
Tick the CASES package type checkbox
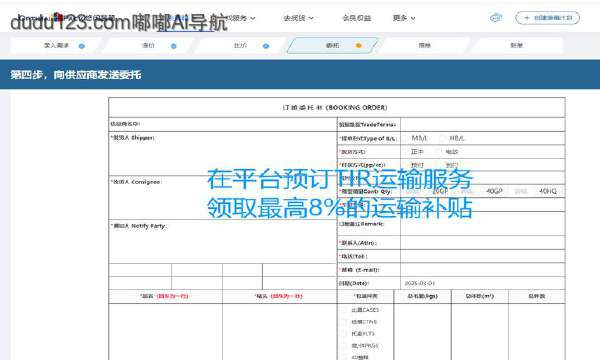(344, 310)
